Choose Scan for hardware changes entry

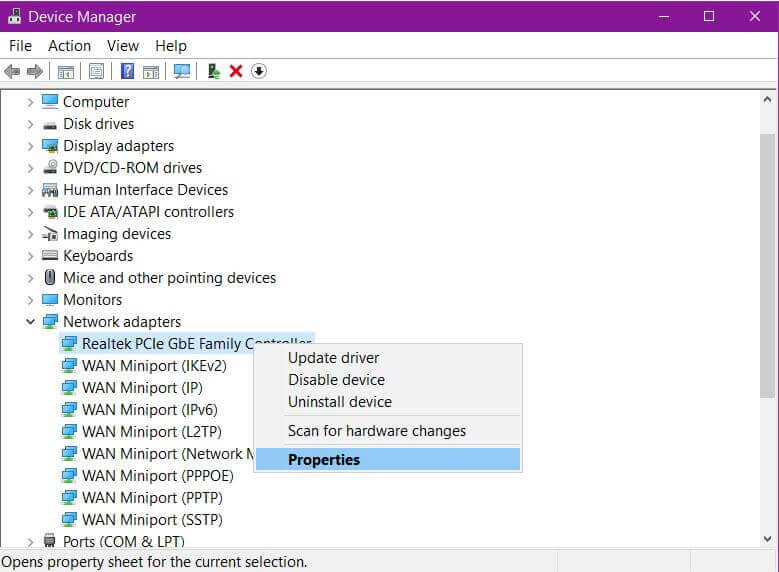[x=388, y=430]
